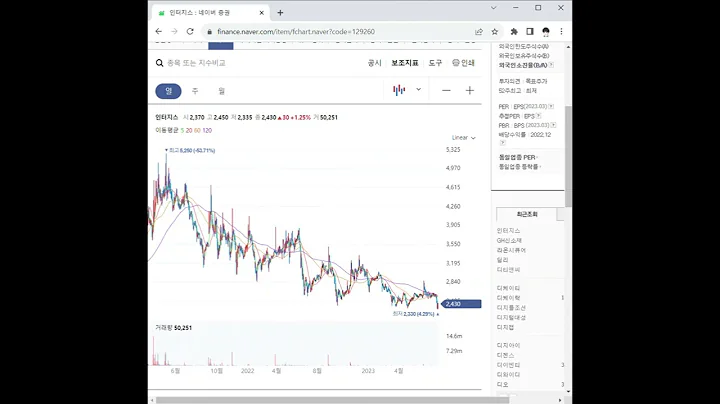Image resolution: width=720 pixels, height=404 pixels.
Task: Toggle the 20-day moving average
Action: (x=189, y=130)
